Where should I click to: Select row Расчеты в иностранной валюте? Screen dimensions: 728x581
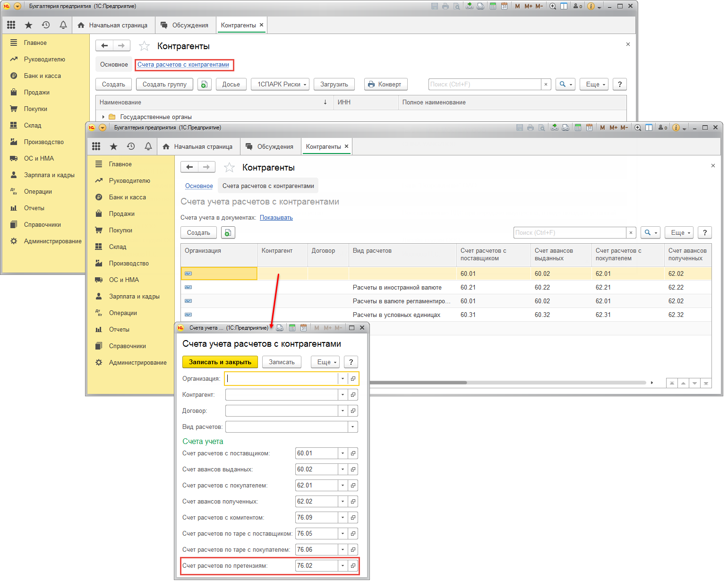(x=446, y=287)
